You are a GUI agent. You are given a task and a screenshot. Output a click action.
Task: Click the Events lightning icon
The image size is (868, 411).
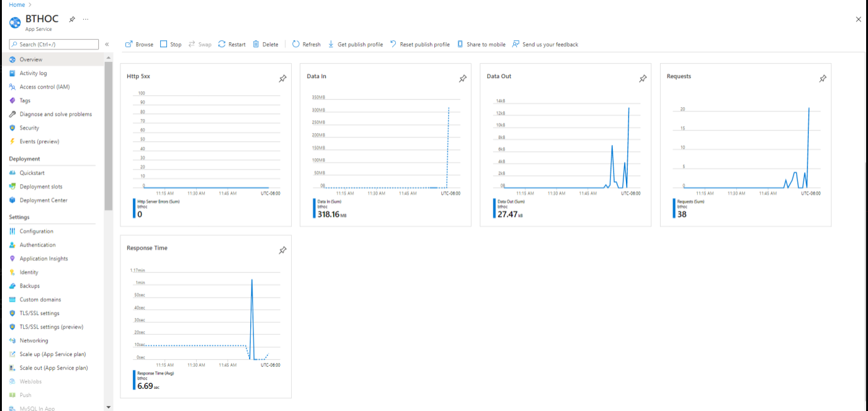pos(13,141)
